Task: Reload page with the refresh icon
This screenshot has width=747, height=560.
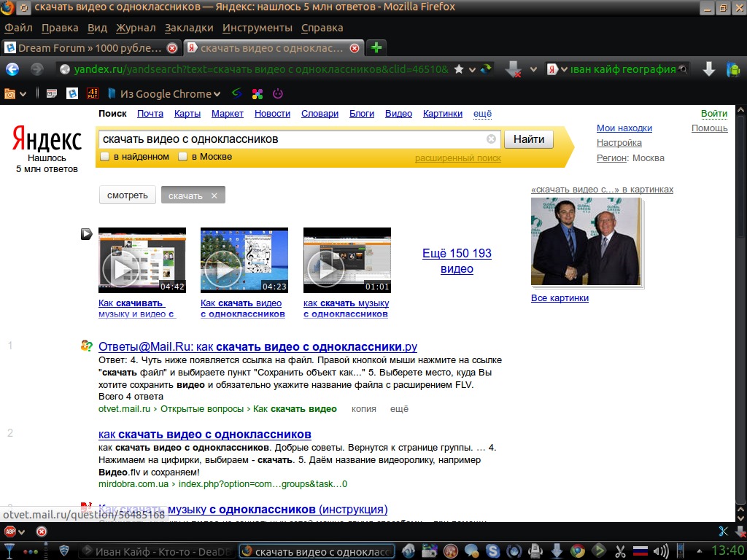Action: 486,69
